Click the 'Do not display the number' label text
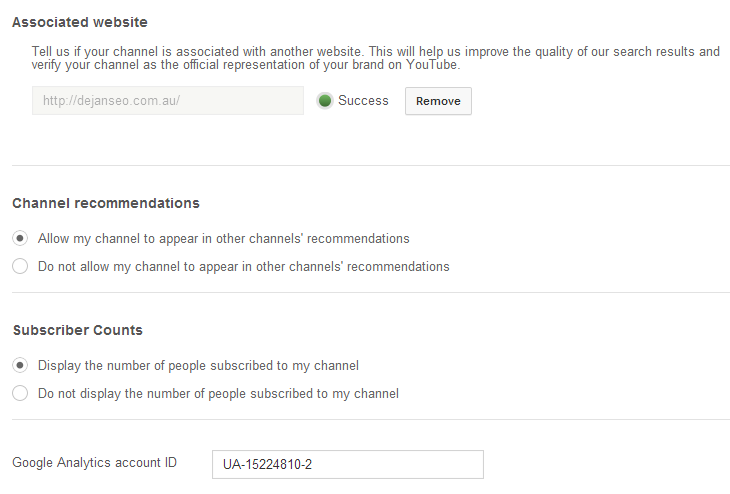The width and height of the screenshot is (730, 494). coord(218,393)
